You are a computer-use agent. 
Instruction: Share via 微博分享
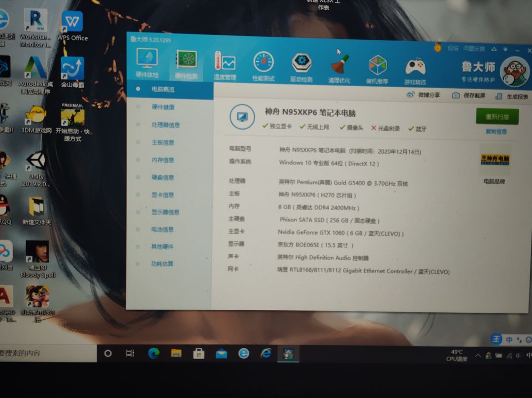point(424,95)
